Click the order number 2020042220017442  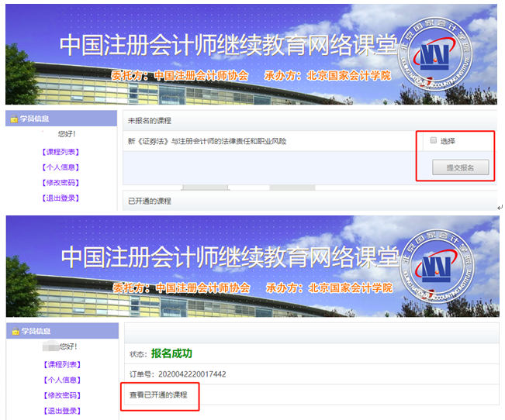[x=192, y=374]
